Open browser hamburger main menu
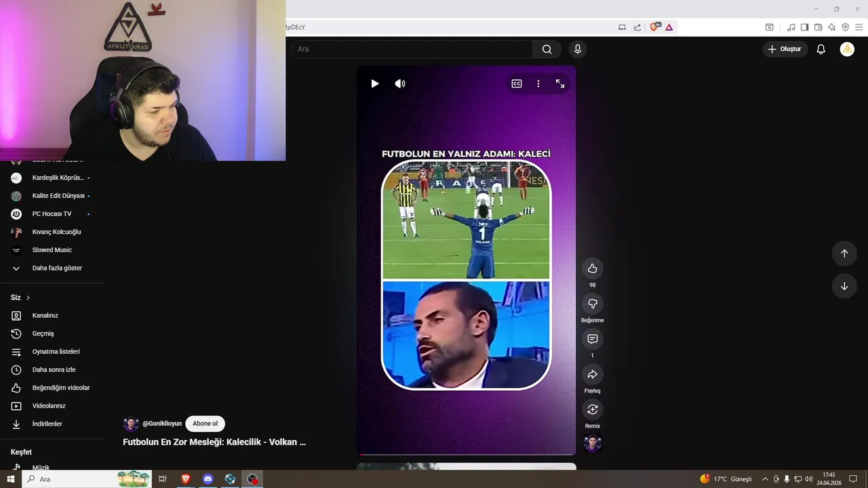The height and width of the screenshot is (488, 868). tap(859, 27)
